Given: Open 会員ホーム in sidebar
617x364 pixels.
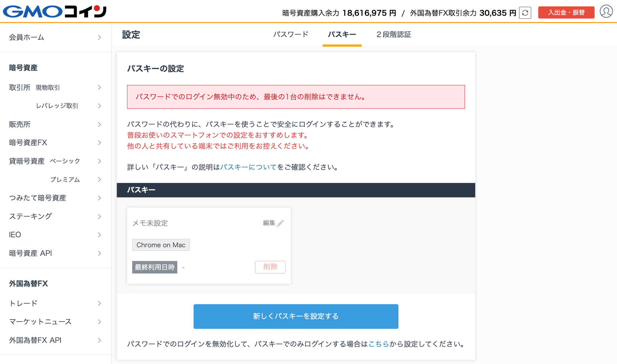Looking at the screenshot, I should coord(55,37).
